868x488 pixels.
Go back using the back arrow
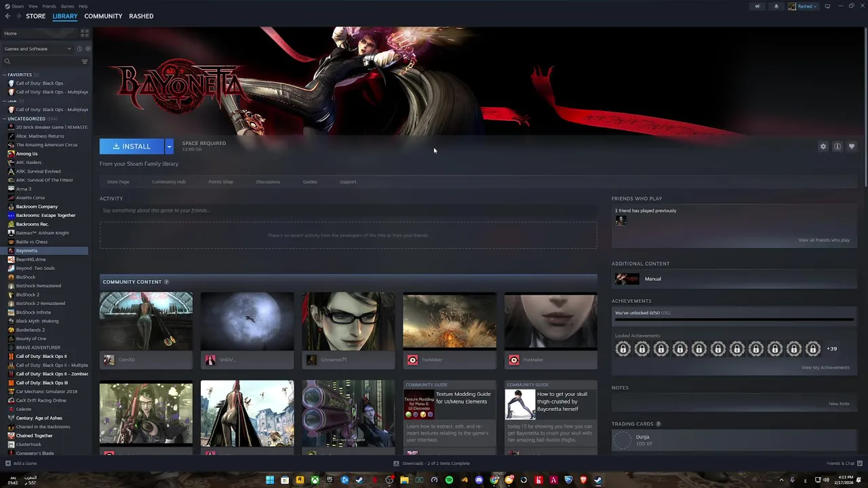click(x=7, y=16)
